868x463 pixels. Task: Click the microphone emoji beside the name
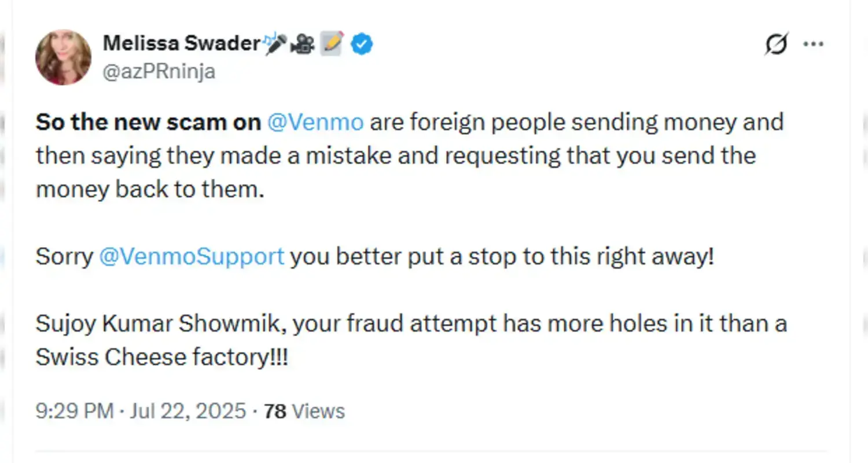tap(274, 44)
